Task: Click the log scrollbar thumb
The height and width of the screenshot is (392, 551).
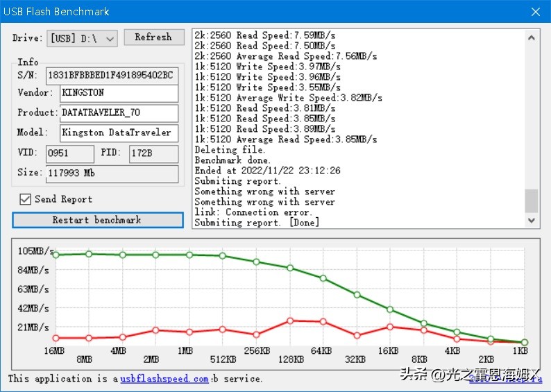Action: [532, 201]
